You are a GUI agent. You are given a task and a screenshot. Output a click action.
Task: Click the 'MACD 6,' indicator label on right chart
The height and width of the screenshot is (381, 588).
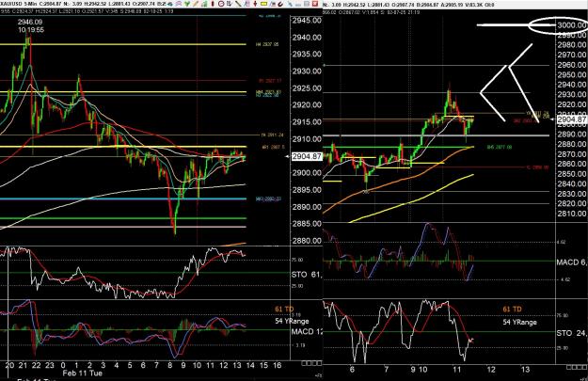pos(571,262)
